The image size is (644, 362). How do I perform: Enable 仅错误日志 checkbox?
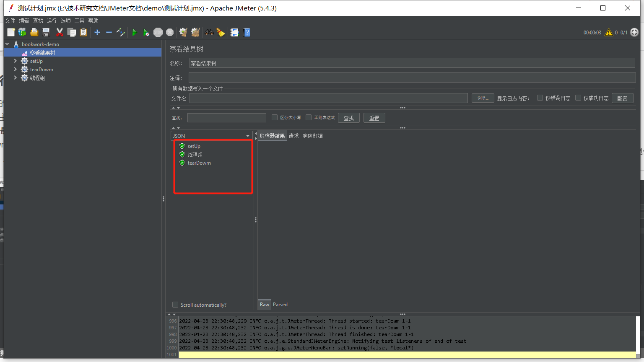[540, 98]
